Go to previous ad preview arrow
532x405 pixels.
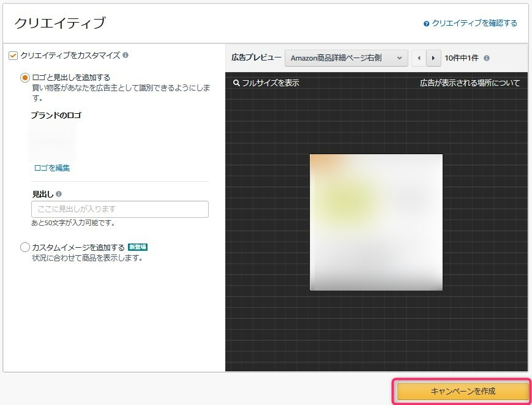(x=419, y=58)
